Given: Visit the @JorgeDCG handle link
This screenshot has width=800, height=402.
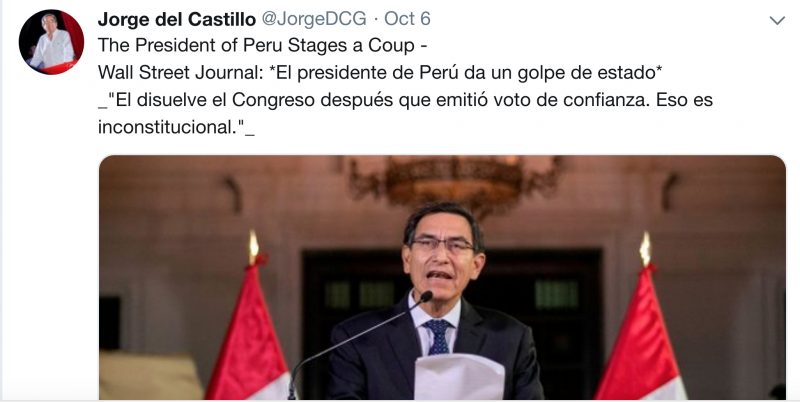Looking at the screenshot, I should pos(314,19).
